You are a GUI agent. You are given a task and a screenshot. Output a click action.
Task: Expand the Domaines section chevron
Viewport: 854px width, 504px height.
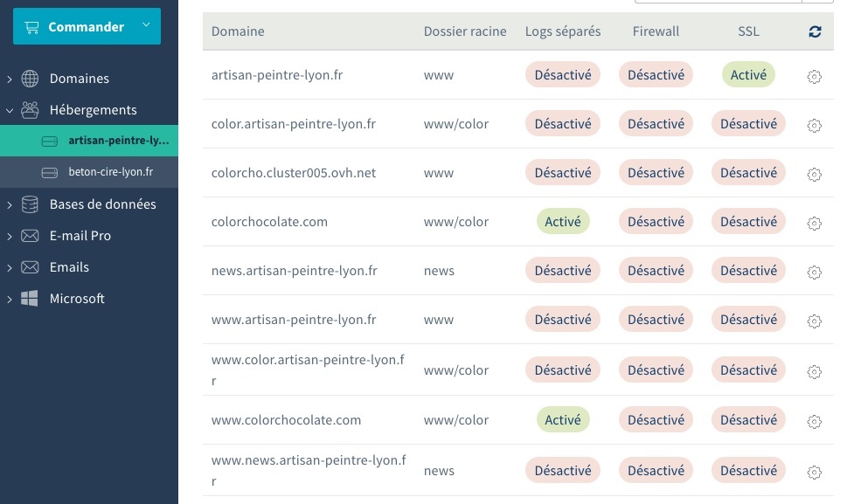coord(10,79)
